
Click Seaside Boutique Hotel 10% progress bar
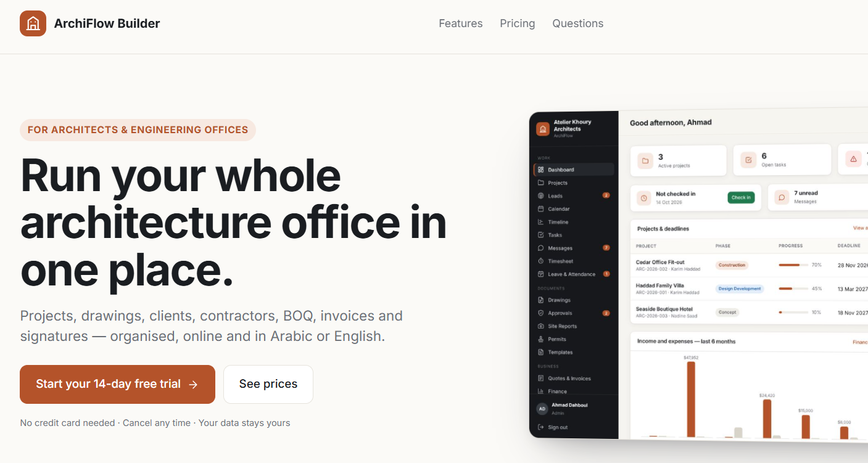793,313
